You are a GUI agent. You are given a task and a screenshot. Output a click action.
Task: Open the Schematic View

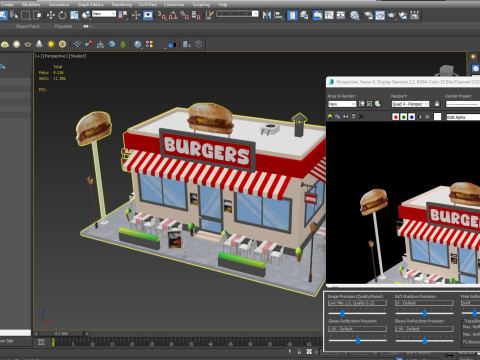[341, 15]
